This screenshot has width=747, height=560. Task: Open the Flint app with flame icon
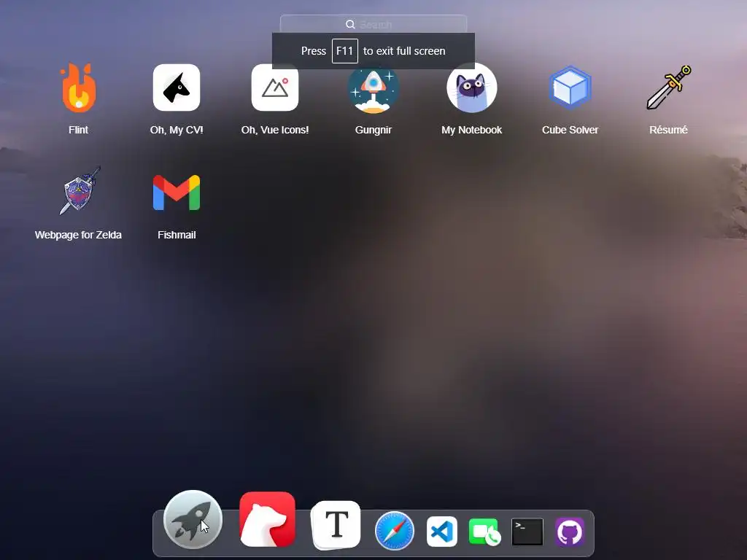(79, 87)
